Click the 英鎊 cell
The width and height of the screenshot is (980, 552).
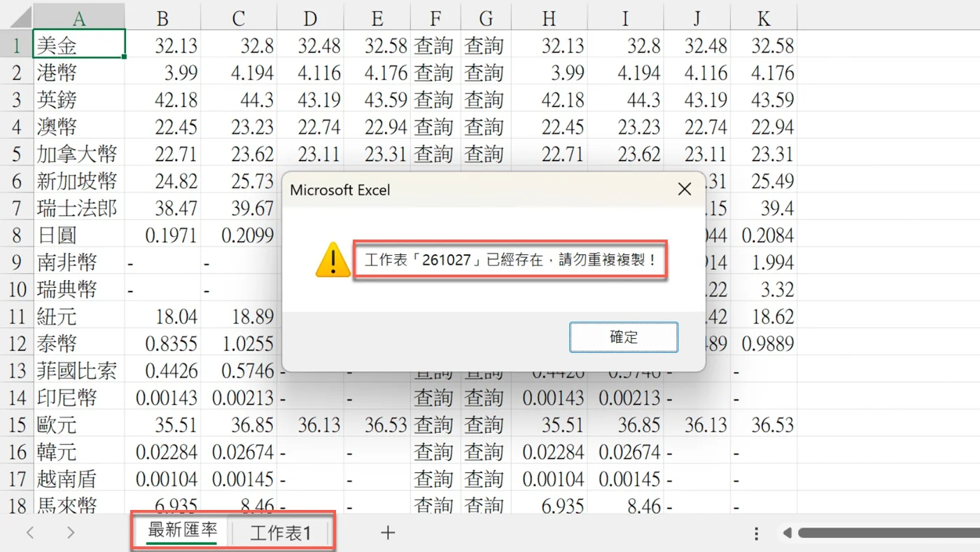point(79,99)
